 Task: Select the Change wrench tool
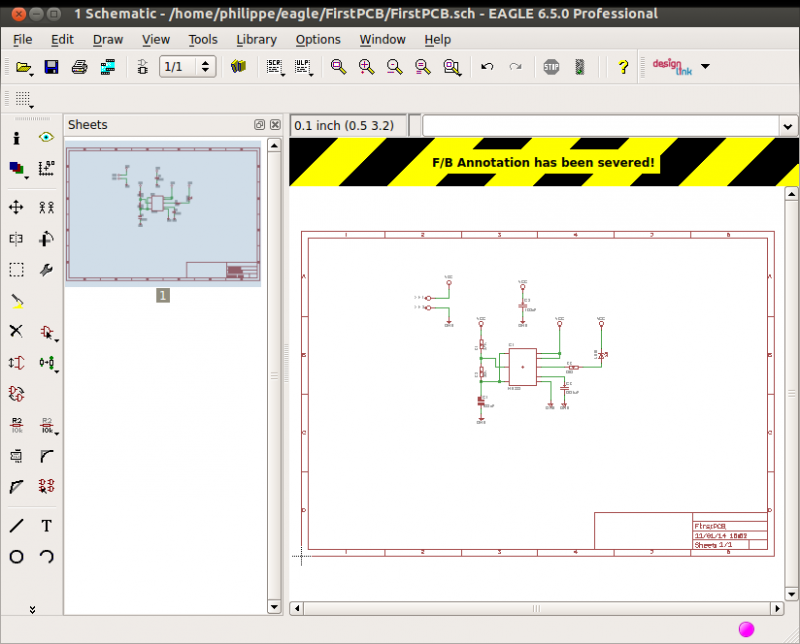click(46, 270)
